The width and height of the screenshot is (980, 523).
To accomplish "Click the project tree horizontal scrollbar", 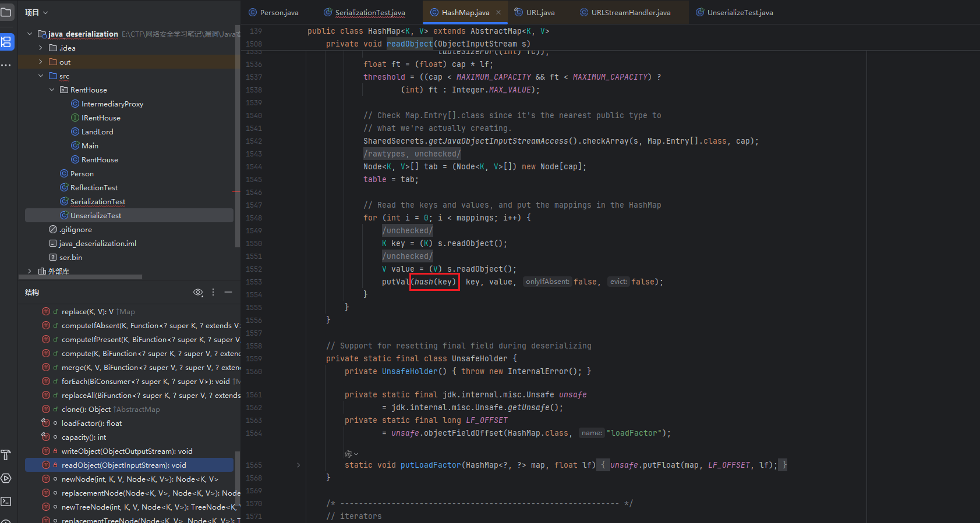I will [82, 277].
